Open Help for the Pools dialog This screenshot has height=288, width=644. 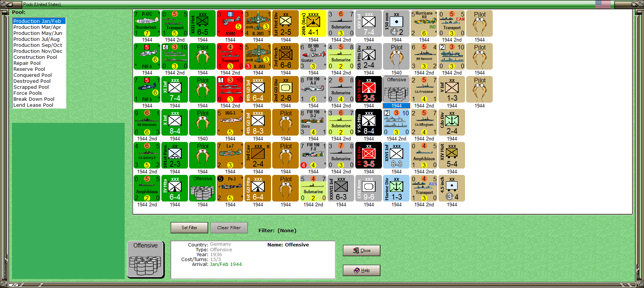[x=362, y=270]
